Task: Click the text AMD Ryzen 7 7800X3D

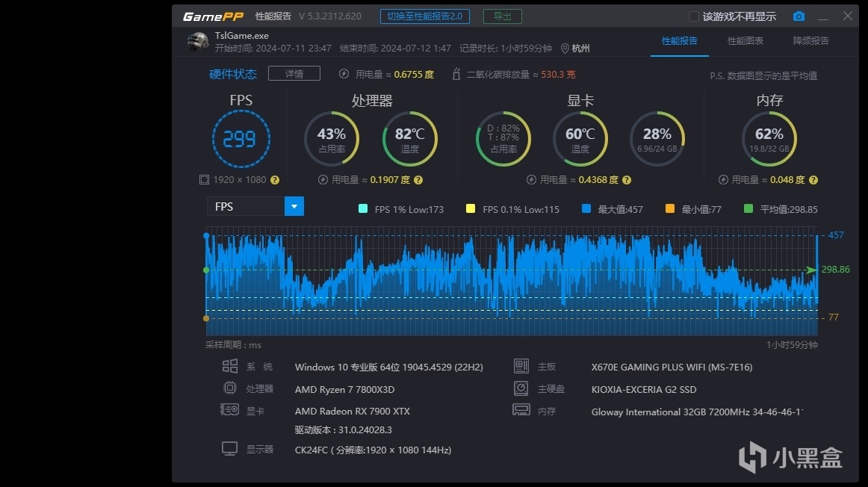Action: tap(345, 390)
